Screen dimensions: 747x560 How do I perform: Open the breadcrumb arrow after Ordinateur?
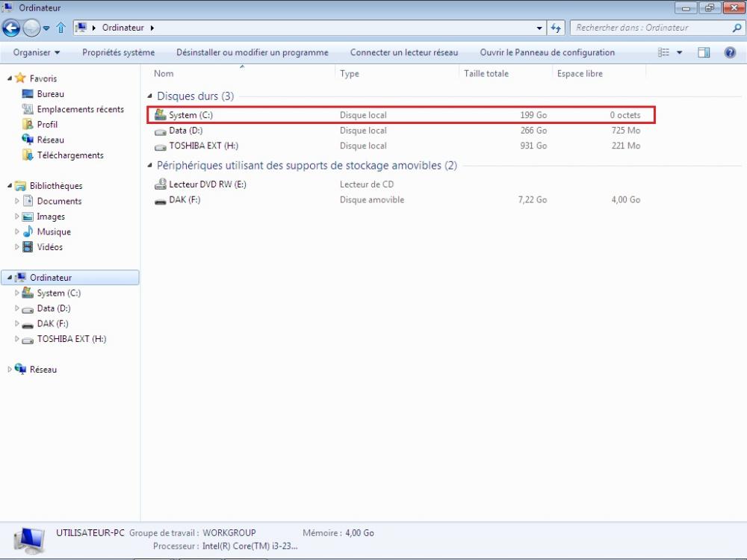point(152,28)
